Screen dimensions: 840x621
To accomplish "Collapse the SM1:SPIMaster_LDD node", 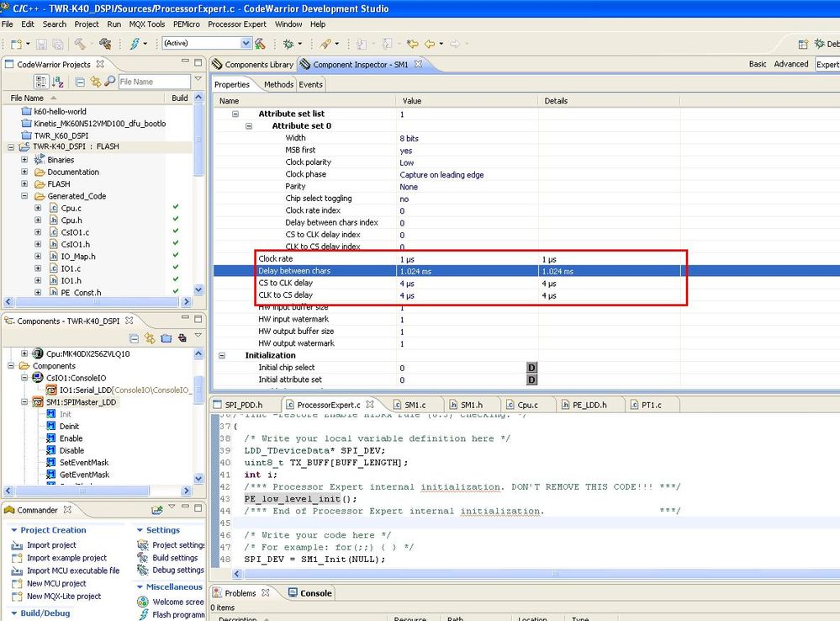I will 24,401.
